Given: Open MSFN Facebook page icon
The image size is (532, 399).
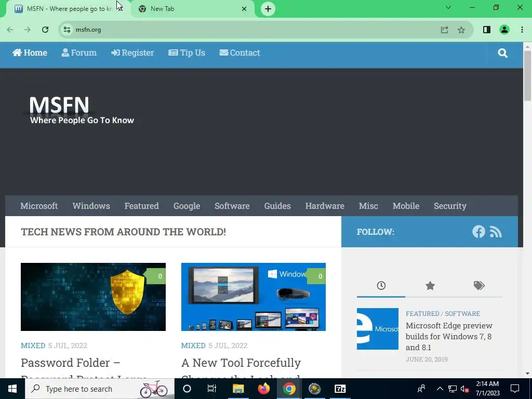Looking at the screenshot, I should pyautogui.click(x=478, y=232).
